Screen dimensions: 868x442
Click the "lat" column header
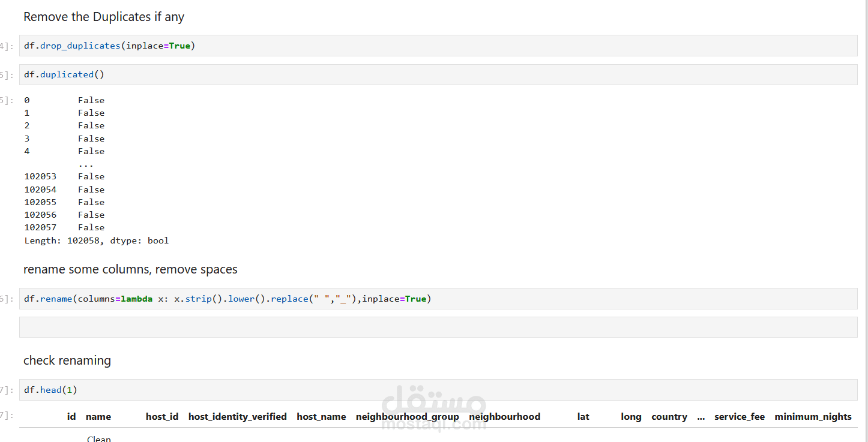coord(583,417)
